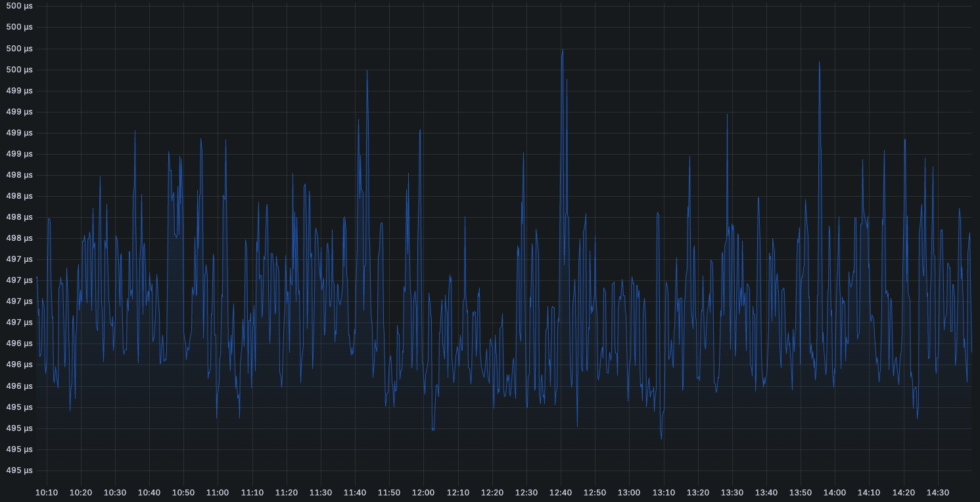Screen dimensions: 980x502
Task: Click the 11:20 x-axis label
Action: point(286,493)
